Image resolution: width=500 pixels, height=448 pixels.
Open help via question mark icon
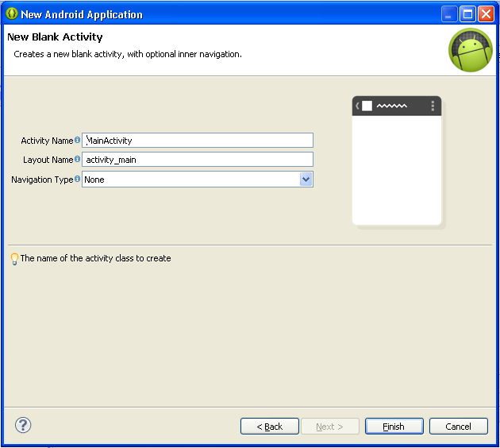(x=23, y=425)
